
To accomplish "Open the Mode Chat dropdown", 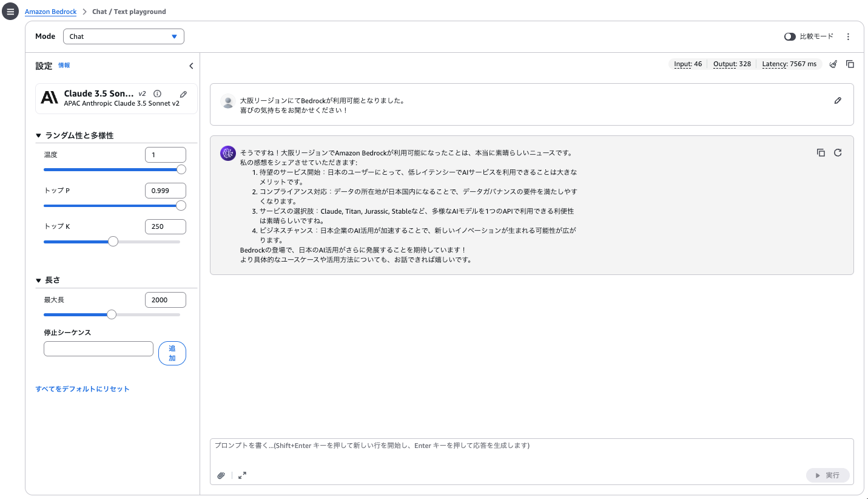I will point(124,36).
